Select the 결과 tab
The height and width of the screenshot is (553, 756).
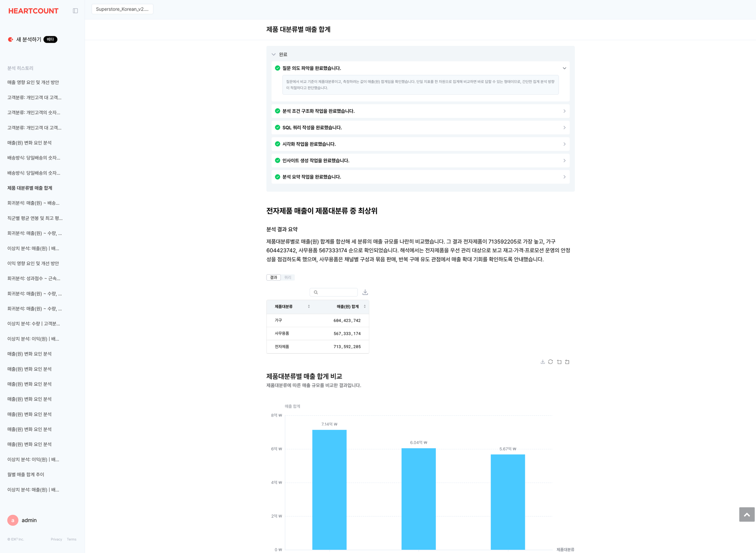273,278
